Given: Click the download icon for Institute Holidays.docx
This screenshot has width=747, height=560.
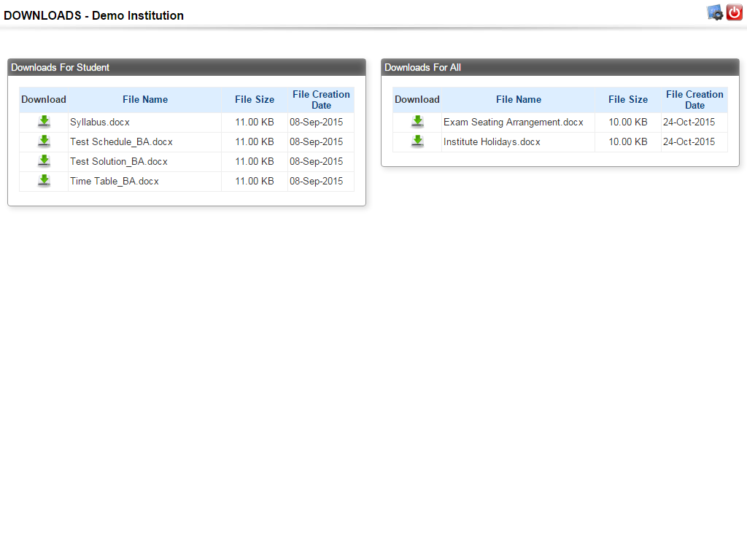Looking at the screenshot, I should point(417,141).
